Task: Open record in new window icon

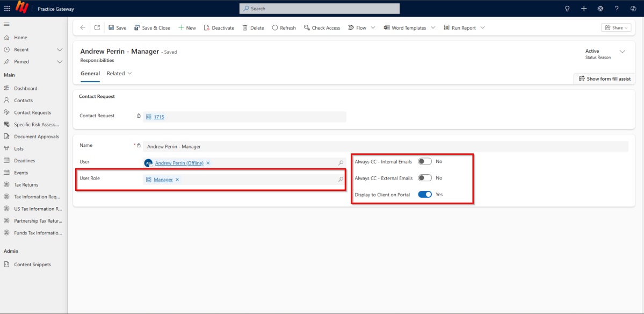Action: tap(97, 27)
